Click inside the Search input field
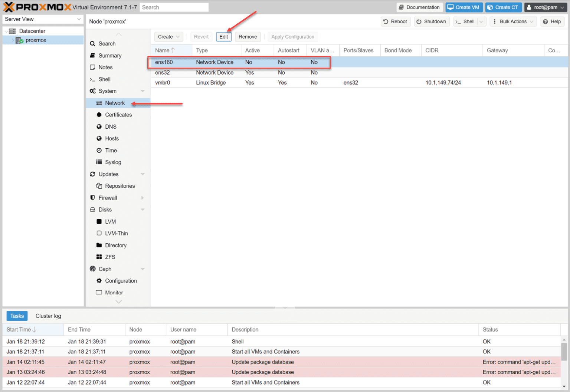The image size is (570, 392). click(174, 7)
